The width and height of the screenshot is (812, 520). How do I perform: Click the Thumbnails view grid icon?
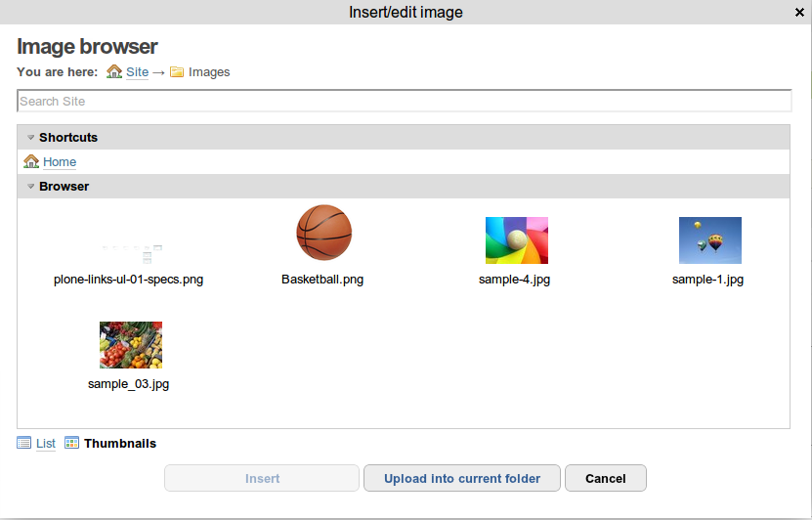[72, 443]
